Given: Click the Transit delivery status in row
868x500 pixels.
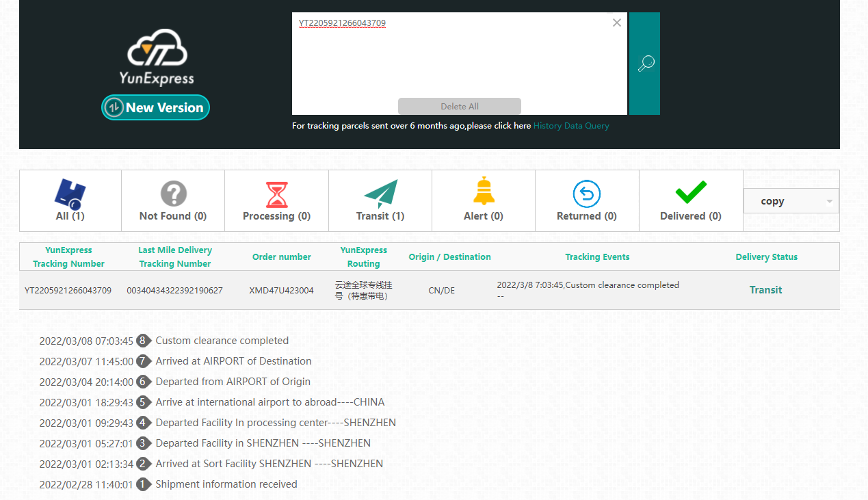Looking at the screenshot, I should coord(765,290).
